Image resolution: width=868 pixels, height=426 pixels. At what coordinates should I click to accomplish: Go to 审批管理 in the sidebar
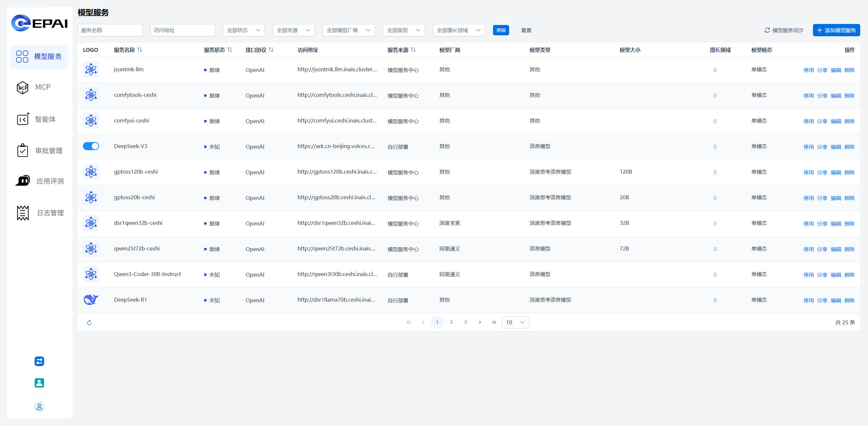click(x=40, y=151)
